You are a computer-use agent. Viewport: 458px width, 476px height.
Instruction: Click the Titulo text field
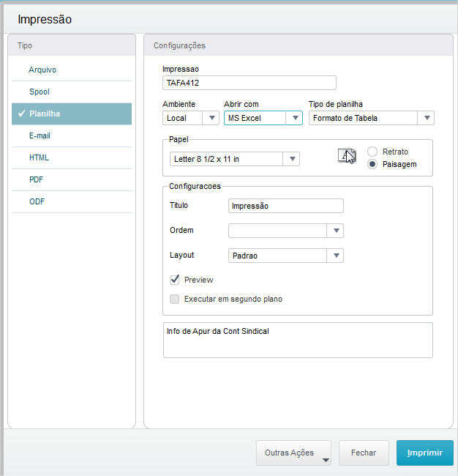(x=285, y=206)
